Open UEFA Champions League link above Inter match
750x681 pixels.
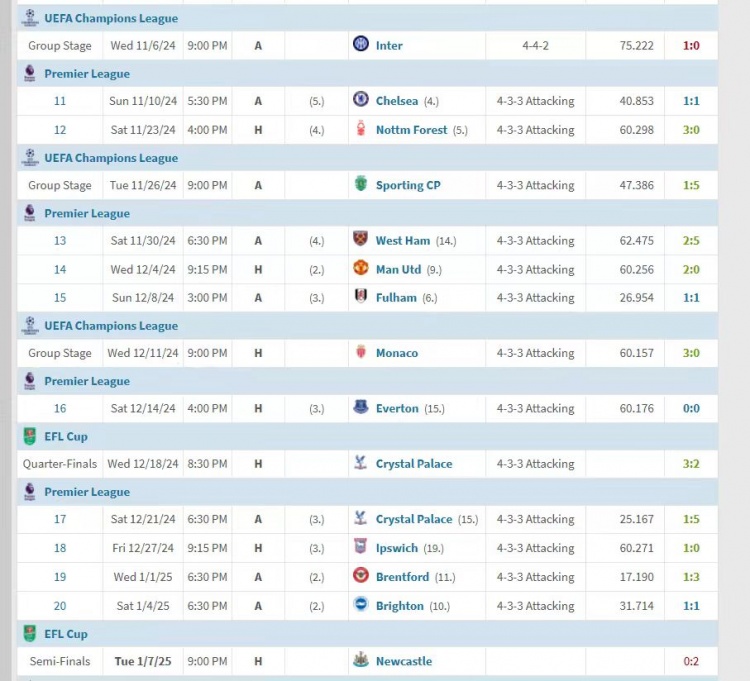[111, 18]
